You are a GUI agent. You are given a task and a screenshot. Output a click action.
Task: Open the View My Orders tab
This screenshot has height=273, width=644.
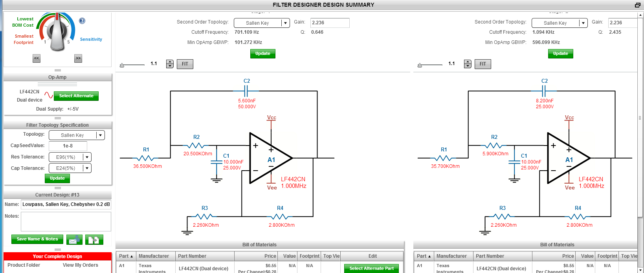click(81, 265)
